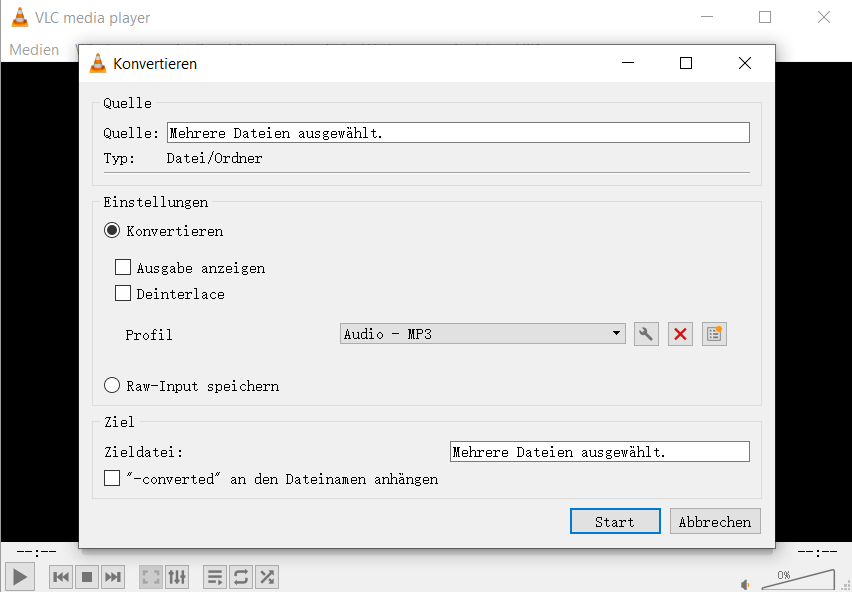Screen dimensions: 852x592
Task: Show the playlist in VLC
Action: (215, 577)
